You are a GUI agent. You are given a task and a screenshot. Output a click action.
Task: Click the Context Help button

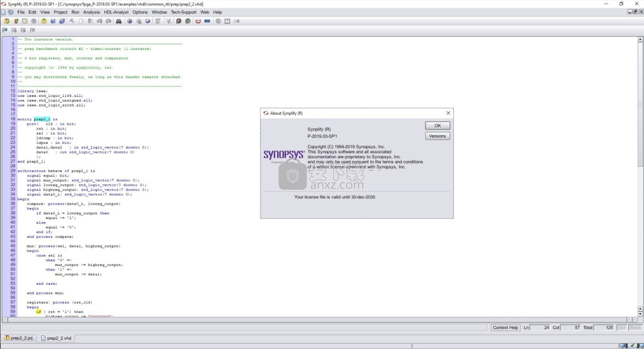506,328
